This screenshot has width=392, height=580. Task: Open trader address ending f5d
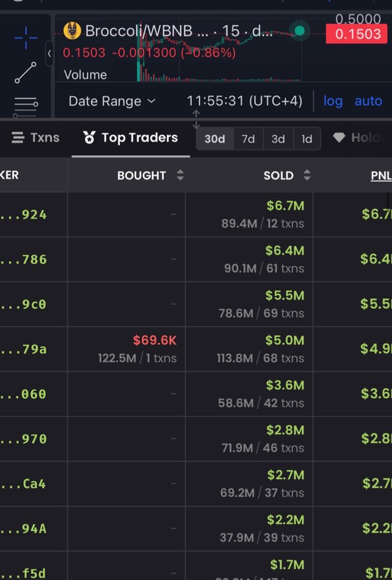tap(23, 573)
